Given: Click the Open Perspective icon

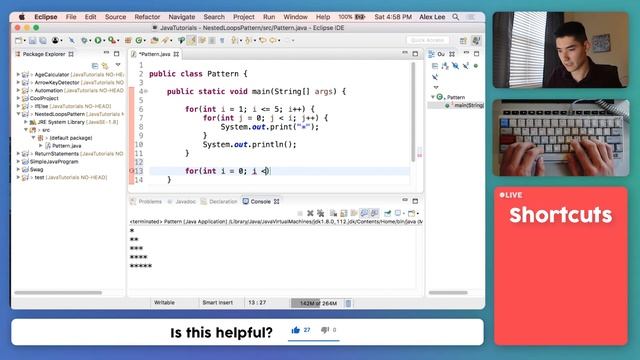Looking at the screenshot, I should [463, 40].
